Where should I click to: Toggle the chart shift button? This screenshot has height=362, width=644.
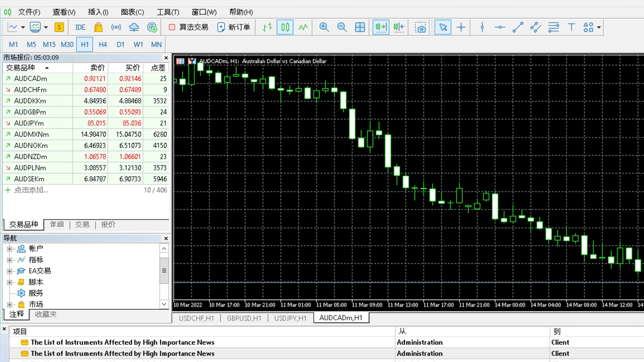399,27
